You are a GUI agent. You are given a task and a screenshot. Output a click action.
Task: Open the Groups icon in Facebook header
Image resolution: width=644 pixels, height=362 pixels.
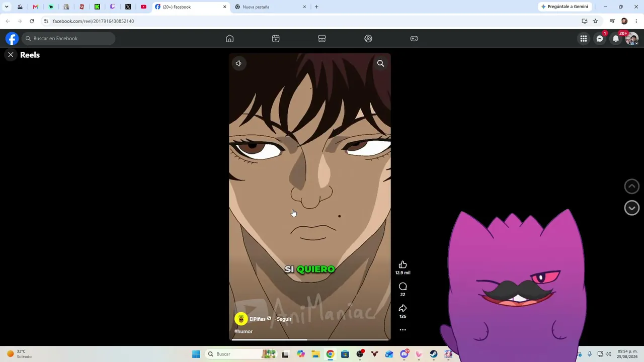coord(368,39)
